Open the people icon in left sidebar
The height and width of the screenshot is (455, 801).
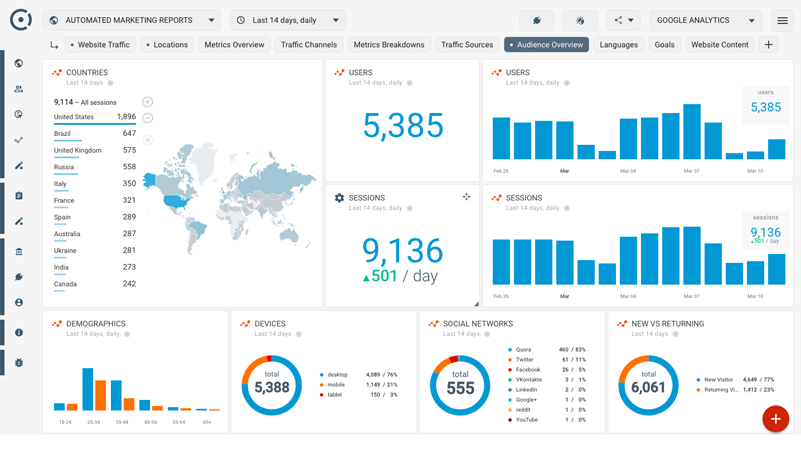pyautogui.click(x=18, y=89)
